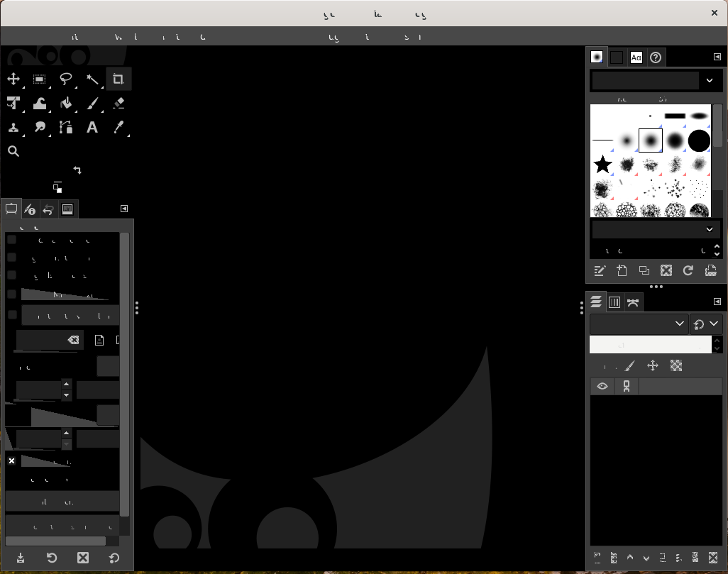Click the swap foreground/background colors arrow
Viewport: 728px width, 574px height.
tap(77, 170)
